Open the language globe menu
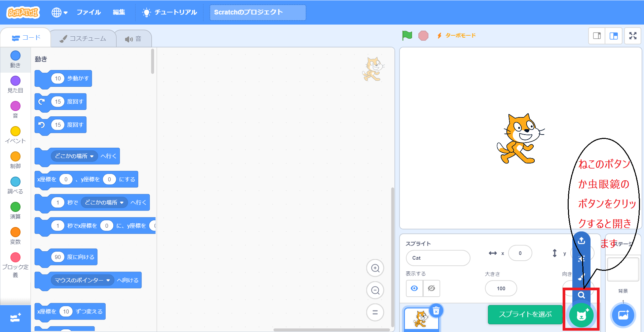The width and height of the screenshot is (644, 332). pyautogui.click(x=60, y=12)
